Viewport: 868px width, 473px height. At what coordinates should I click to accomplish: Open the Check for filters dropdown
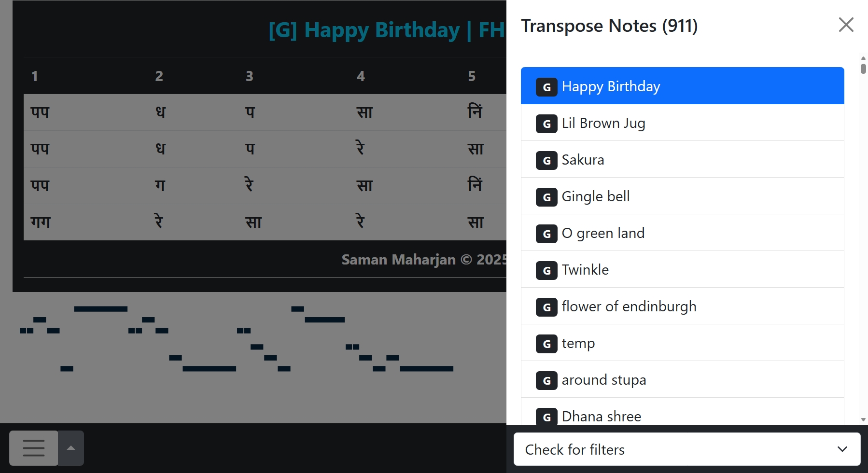(686, 449)
